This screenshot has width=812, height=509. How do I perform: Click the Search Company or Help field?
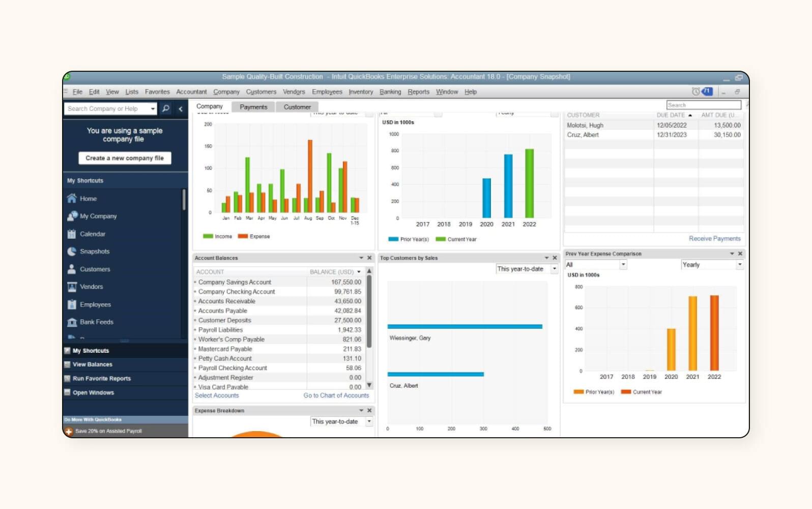[106, 108]
